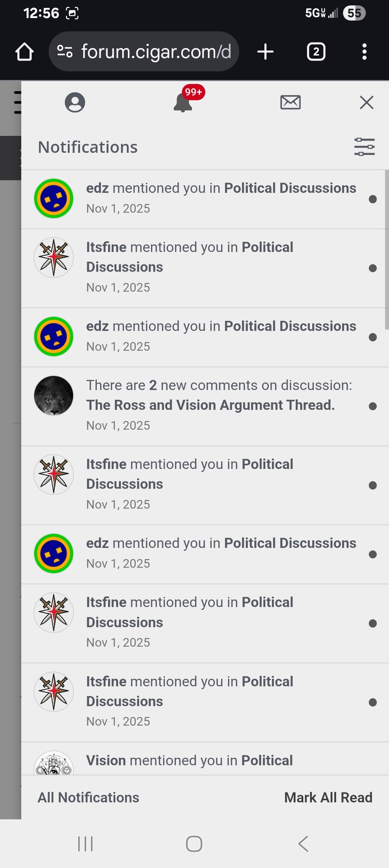The width and height of the screenshot is (389, 868).
Task: Toggle unread dot on Ross and Vision notification
Action: pos(373,406)
